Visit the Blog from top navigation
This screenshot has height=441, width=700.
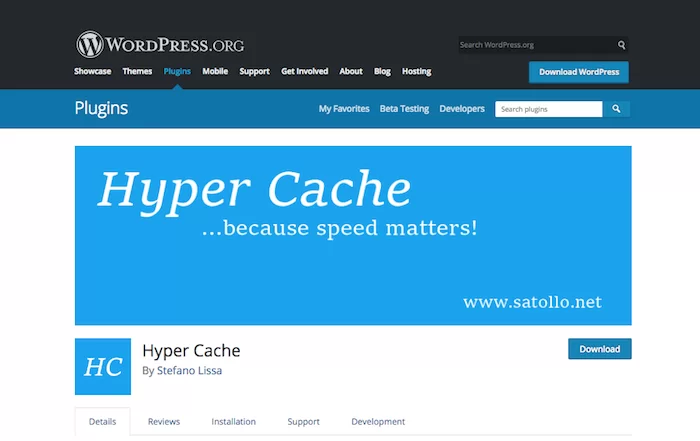382,72
